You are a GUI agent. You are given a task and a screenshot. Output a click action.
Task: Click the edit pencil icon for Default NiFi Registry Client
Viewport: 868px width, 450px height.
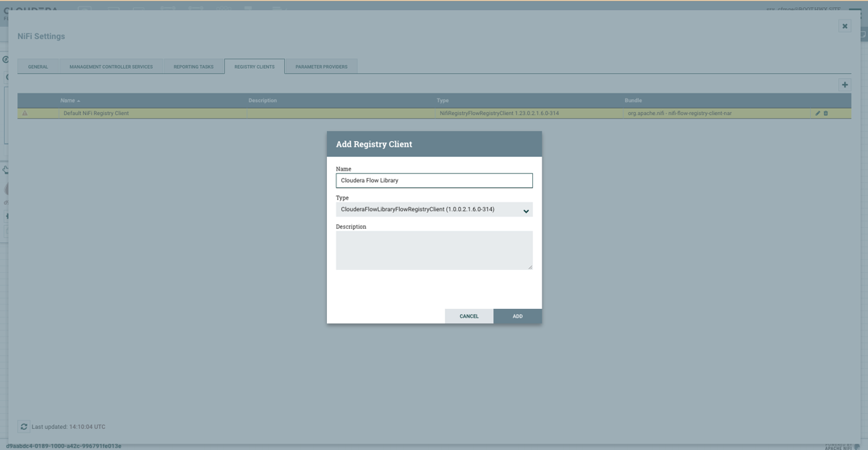click(x=818, y=114)
